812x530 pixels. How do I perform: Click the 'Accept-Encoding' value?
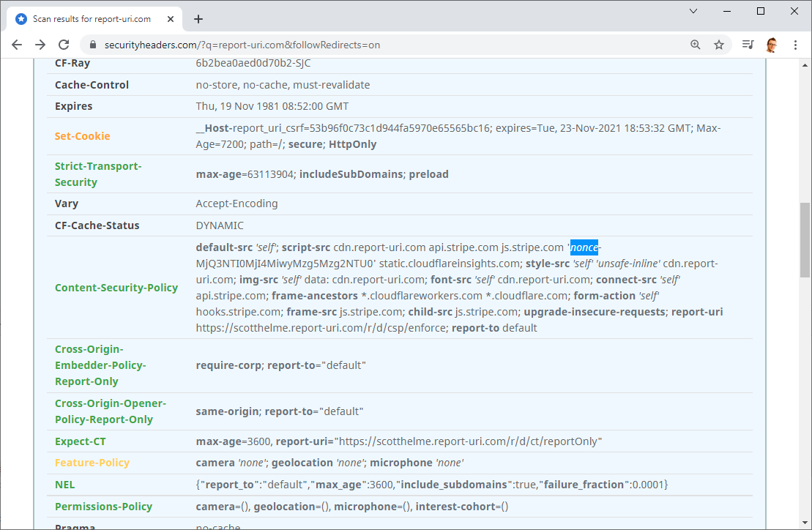point(236,204)
